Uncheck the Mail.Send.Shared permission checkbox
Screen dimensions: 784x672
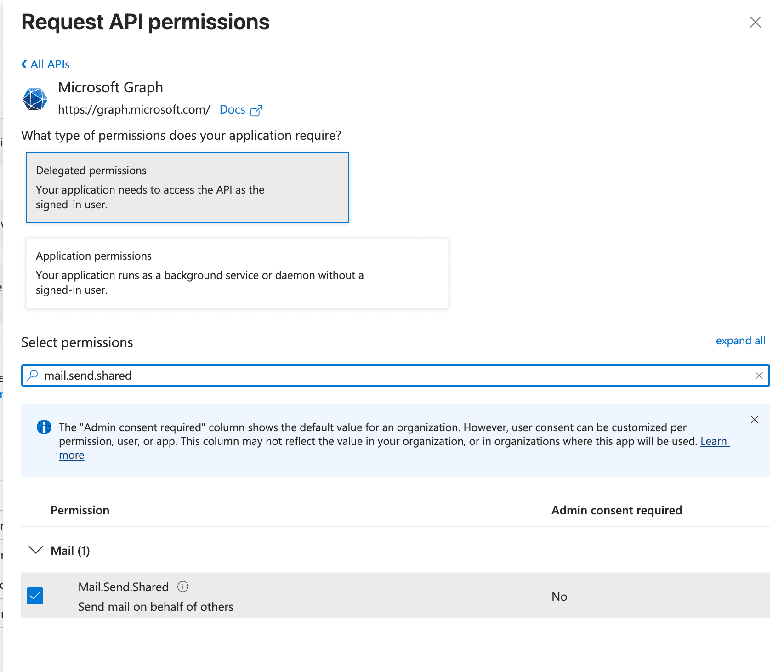35,596
